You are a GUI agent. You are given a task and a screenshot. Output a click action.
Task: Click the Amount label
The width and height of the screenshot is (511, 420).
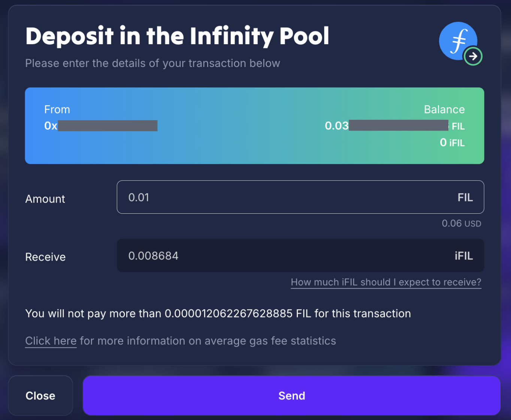click(45, 199)
